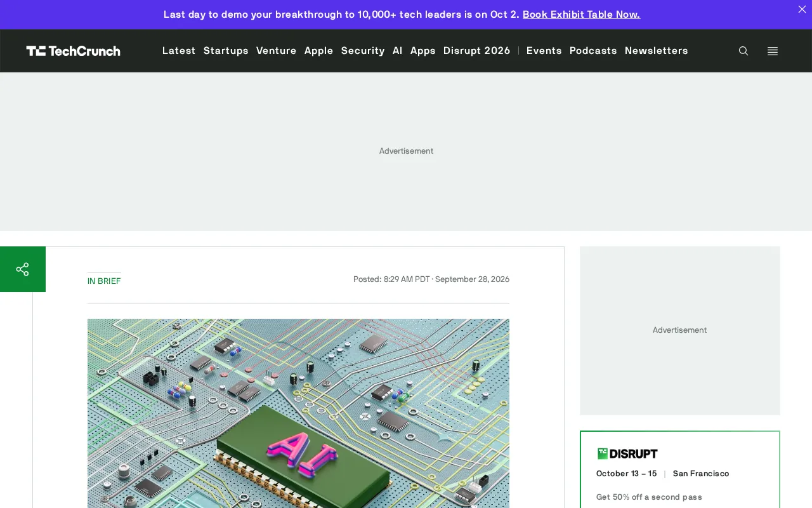Navigate to Security section

pyautogui.click(x=363, y=51)
